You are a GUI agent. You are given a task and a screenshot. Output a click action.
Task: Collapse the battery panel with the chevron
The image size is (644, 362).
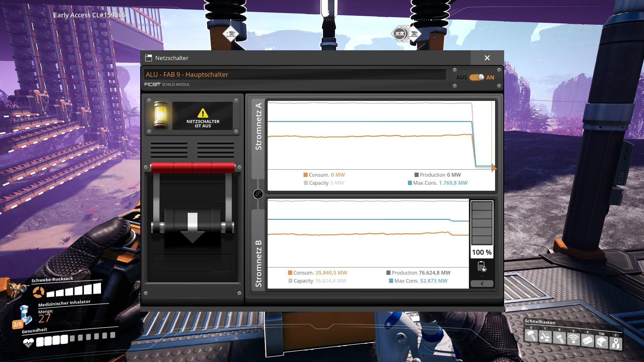pyautogui.click(x=482, y=284)
